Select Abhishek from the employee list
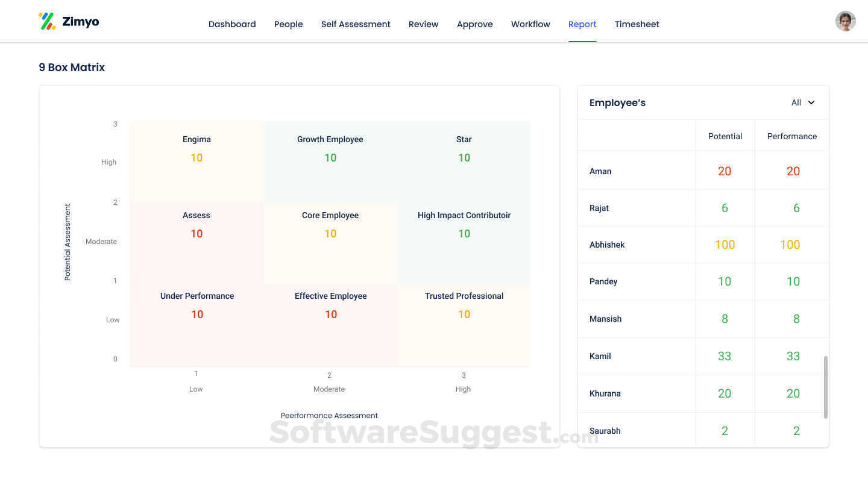Viewport: 868px width, 491px height. pos(607,245)
